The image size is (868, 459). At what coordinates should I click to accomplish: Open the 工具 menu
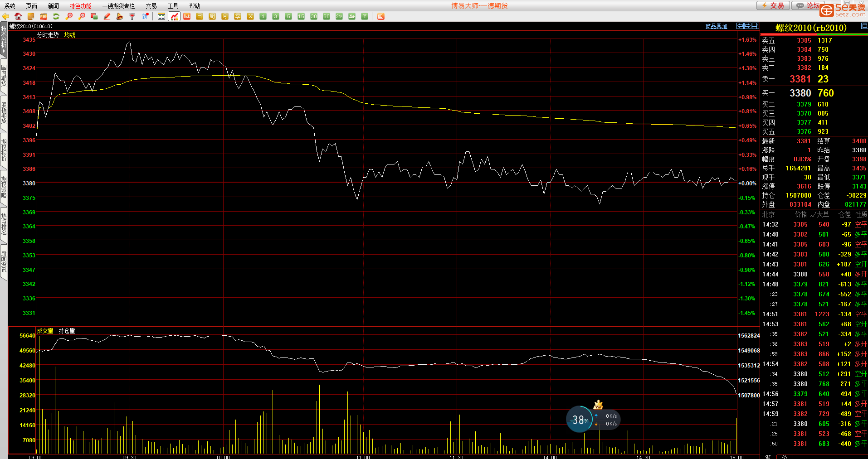point(173,6)
